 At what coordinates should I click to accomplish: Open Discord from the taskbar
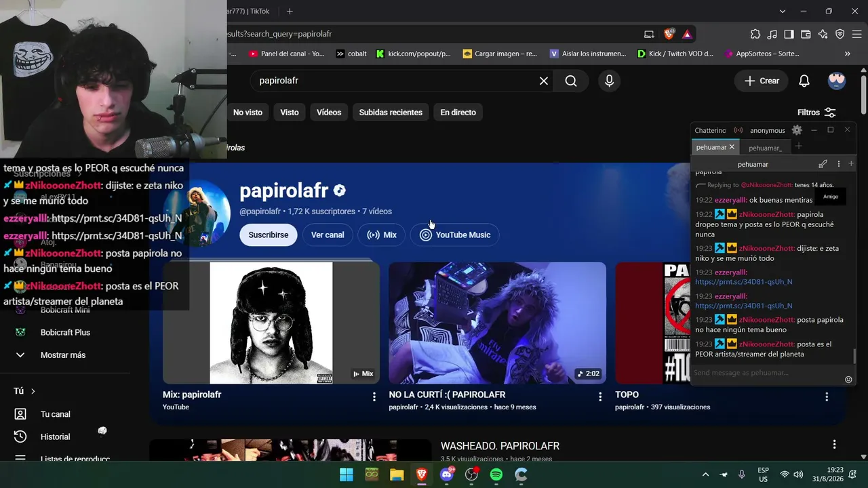447,474
